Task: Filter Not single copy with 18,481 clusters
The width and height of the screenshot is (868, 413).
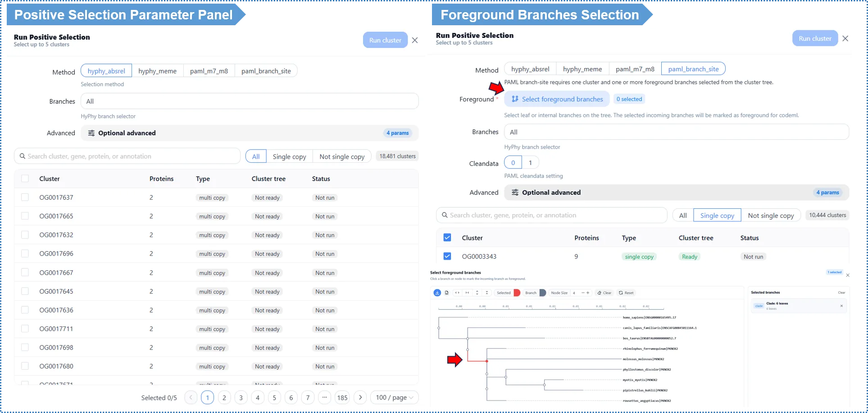Action: pos(342,156)
